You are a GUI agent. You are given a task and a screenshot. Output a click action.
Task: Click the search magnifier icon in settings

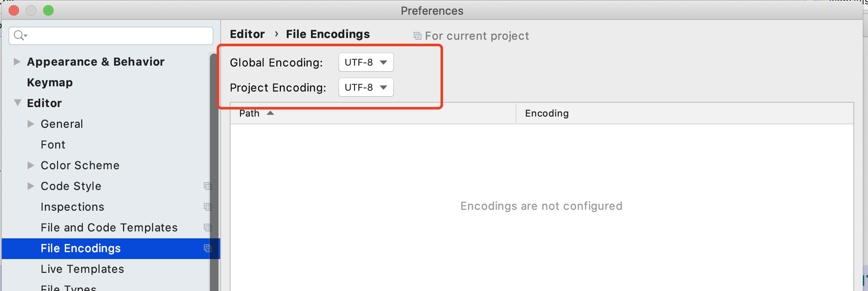coord(19,35)
